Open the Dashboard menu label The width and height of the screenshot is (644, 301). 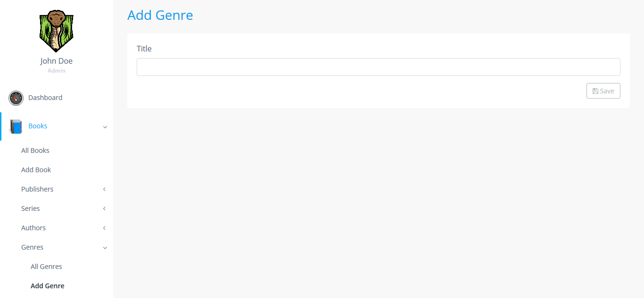pyautogui.click(x=45, y=98)
